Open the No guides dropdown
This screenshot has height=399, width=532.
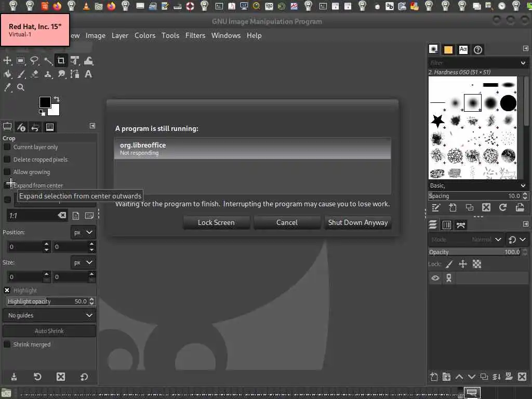click(x=49, y=315)
